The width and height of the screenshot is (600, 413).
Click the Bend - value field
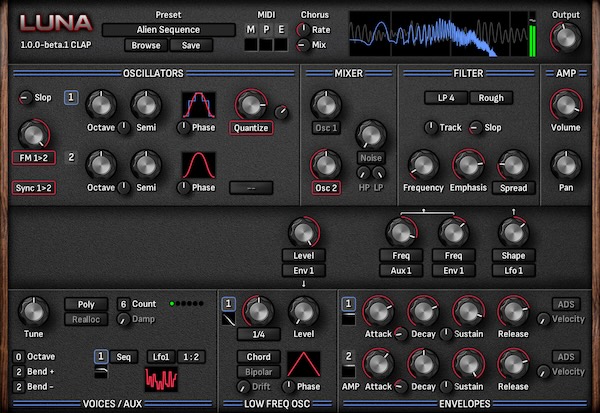[18, 387]
